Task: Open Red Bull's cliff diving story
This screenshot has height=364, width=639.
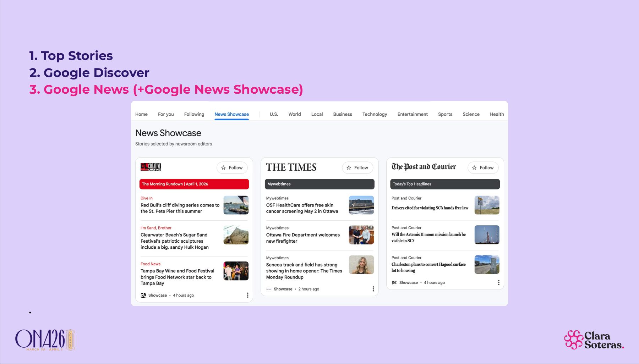Action: (180, 208)
